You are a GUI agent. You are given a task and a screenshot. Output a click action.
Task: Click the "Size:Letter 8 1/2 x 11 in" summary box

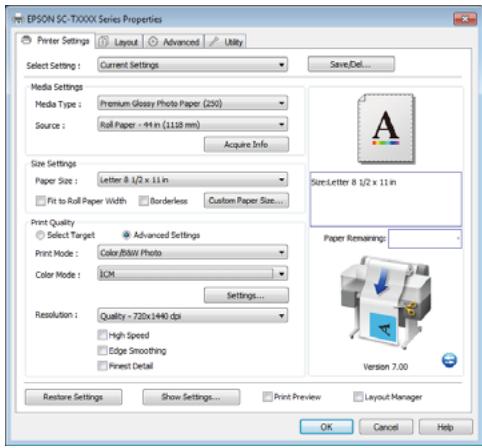pyautogui.click(x=386, y=199)
